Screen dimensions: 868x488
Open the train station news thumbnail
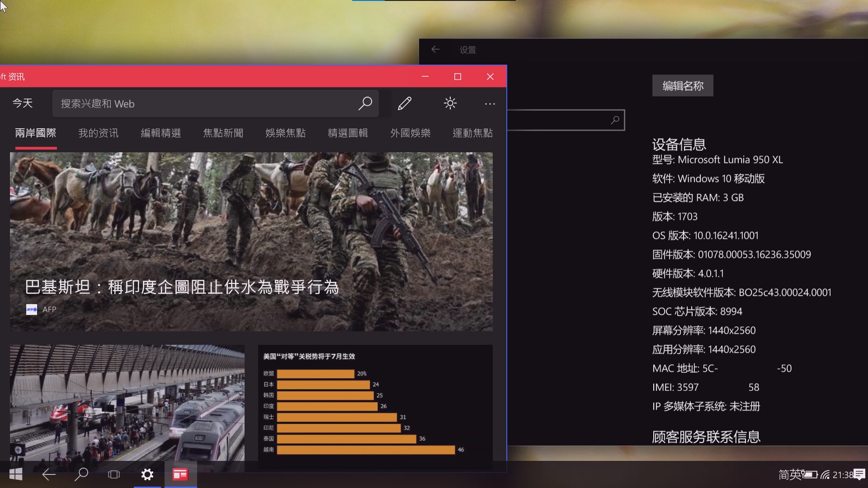click(127, 402)
